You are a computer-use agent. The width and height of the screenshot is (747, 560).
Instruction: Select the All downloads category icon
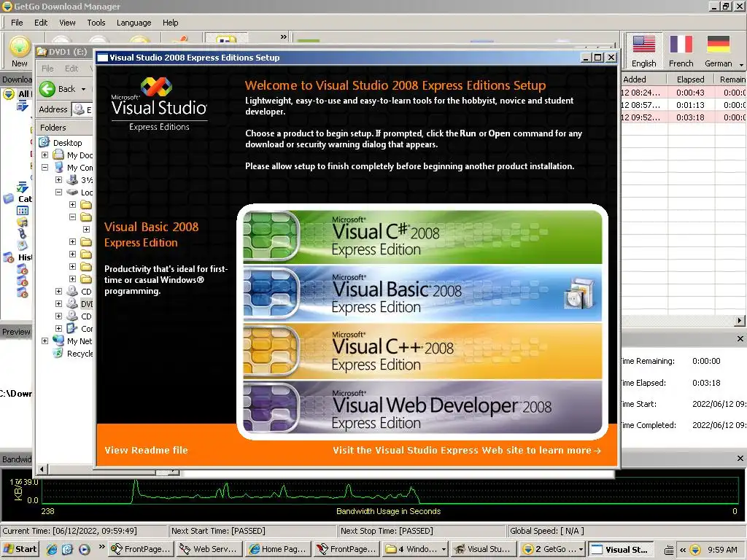tap(9, 94)
